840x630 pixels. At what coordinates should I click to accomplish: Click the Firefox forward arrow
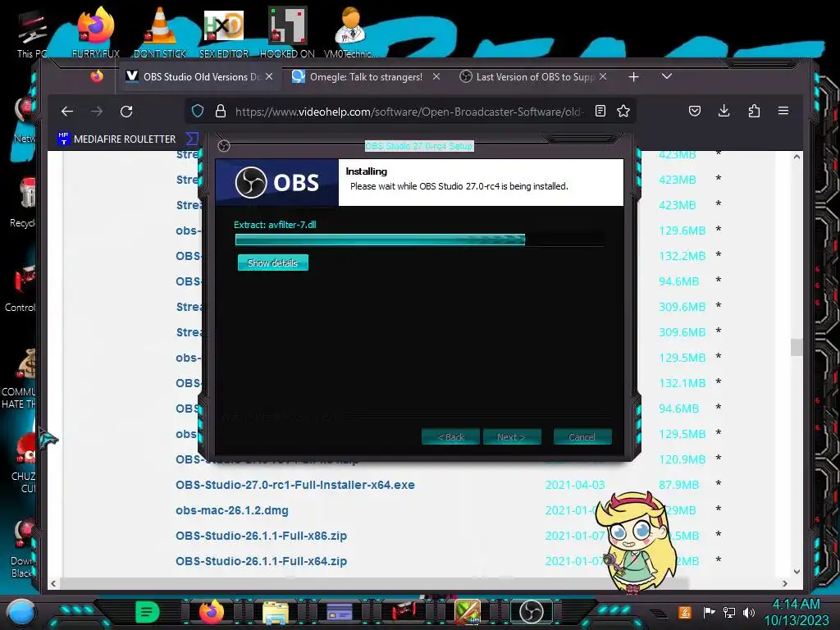click(x=97, y=112)
